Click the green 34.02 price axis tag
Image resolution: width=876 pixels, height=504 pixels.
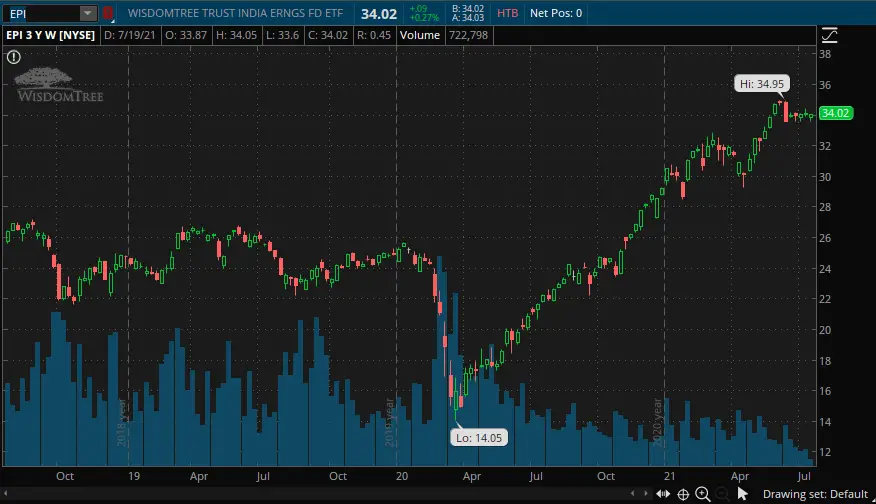tap(835, 113)
